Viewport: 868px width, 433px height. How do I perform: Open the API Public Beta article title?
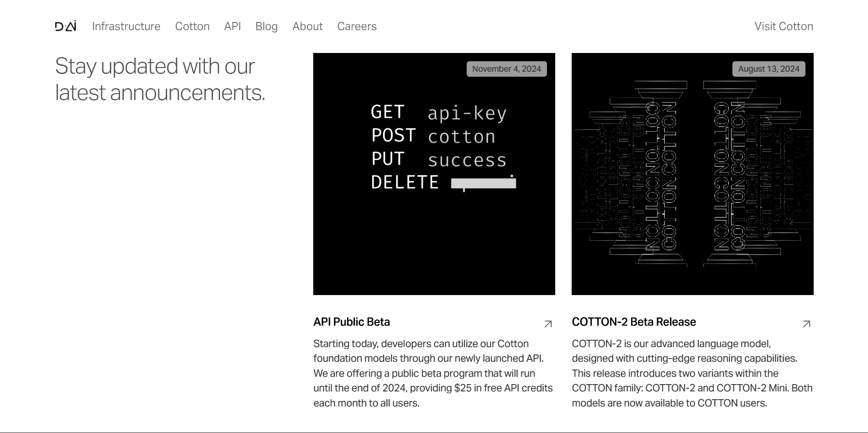point(352,322)
